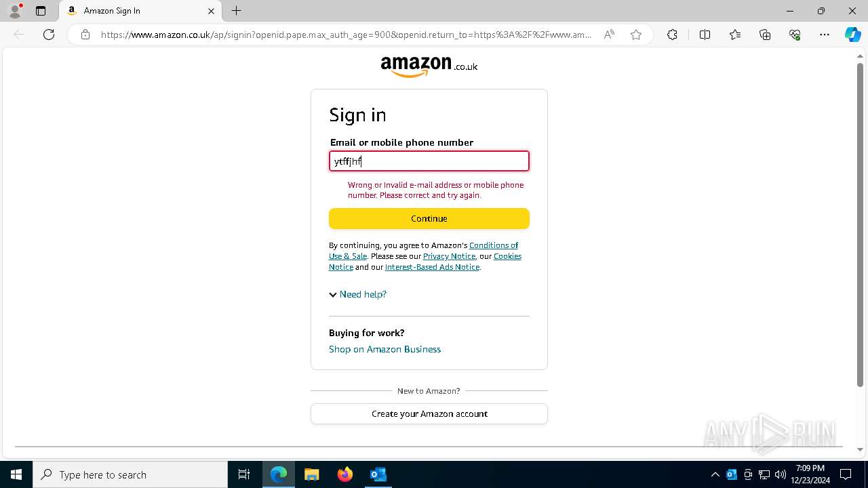Image resolution: width=868 pixels, height=488 pixels.
Task: Click the browser refresh icon
Action: click(49, 35)
